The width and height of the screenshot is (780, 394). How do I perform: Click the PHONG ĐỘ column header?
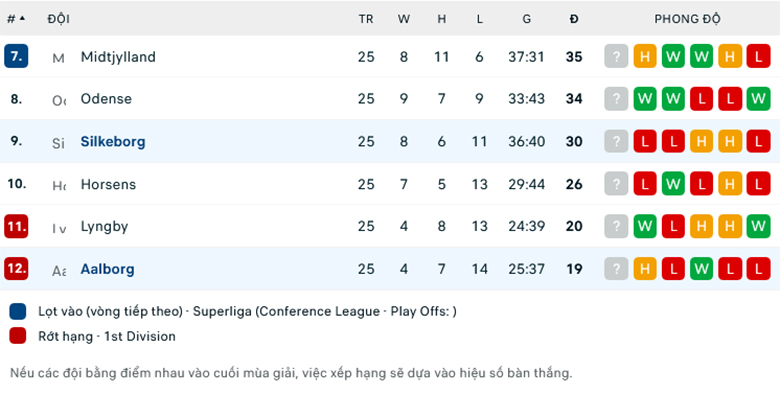point(687,19)
